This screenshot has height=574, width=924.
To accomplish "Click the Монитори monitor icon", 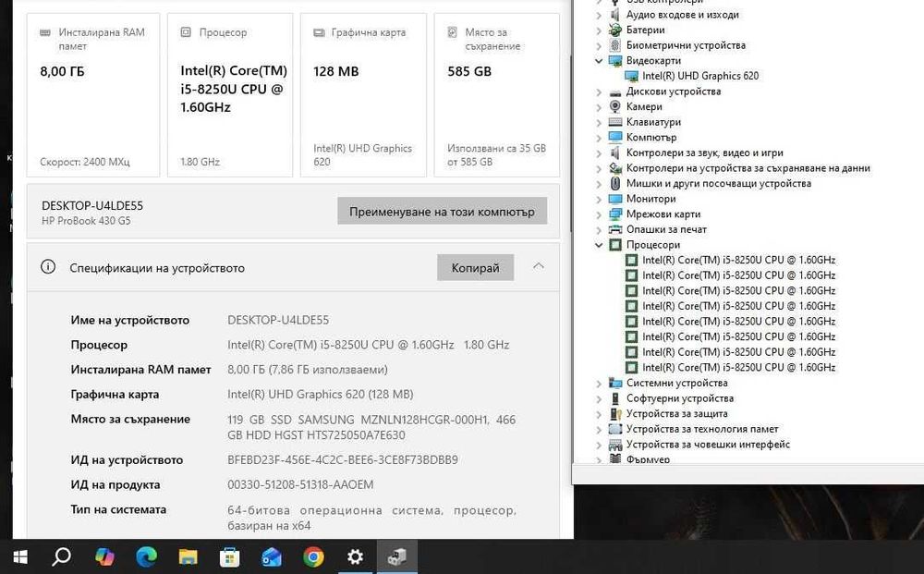I will pyautogui.click(x=615, y=199).
